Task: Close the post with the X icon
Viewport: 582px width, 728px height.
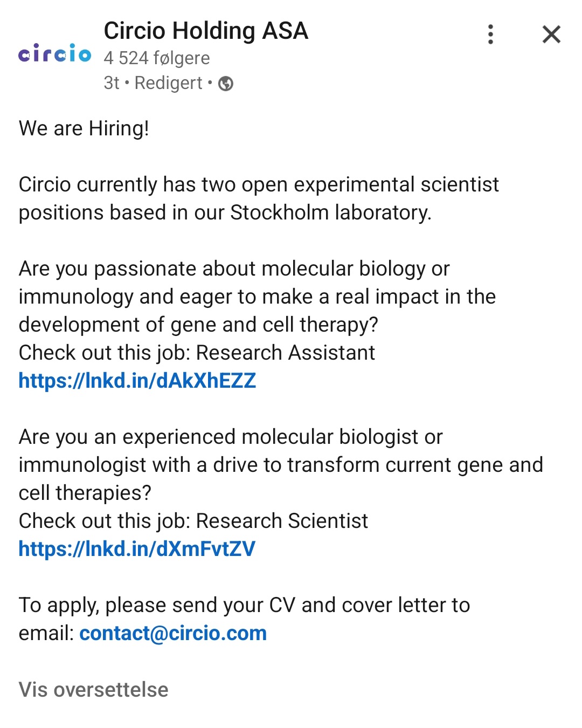Action: pyautogui.click(x=551, y=35)
